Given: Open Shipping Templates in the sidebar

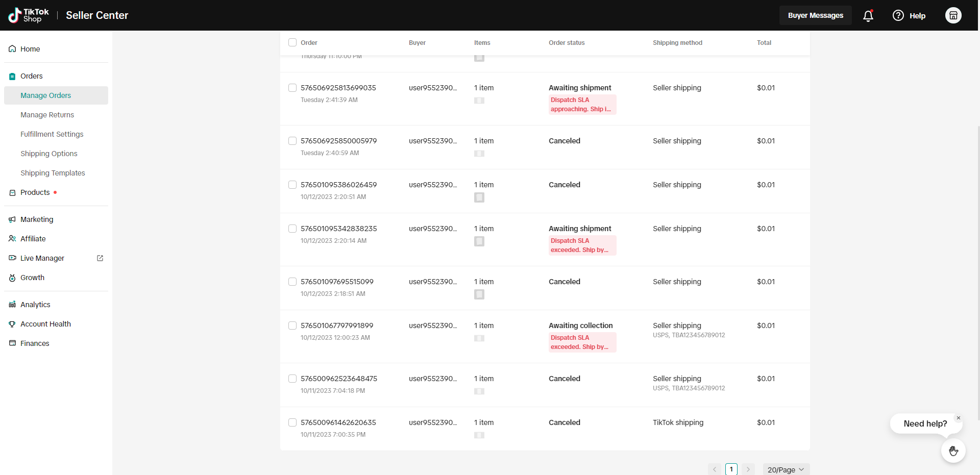Looking at the screenshot, I should 53,173.
